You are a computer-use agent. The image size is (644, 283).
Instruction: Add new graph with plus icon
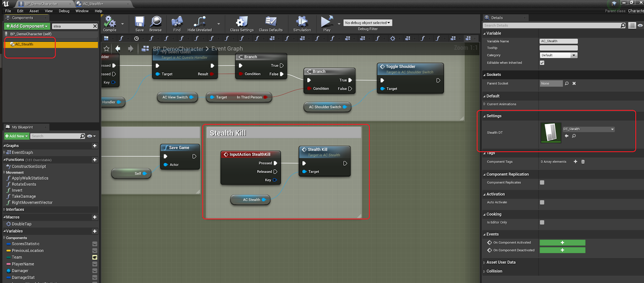[x=95, y=146]
